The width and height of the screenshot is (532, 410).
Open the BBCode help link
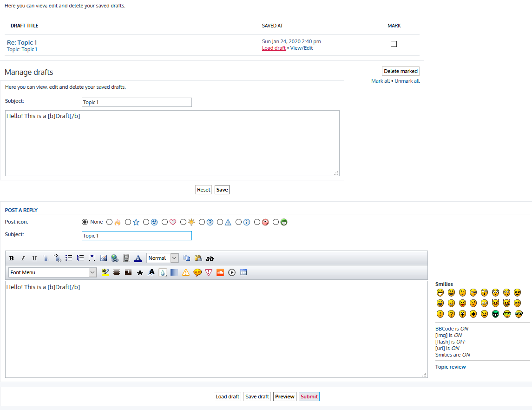click(x=445, y=329)
